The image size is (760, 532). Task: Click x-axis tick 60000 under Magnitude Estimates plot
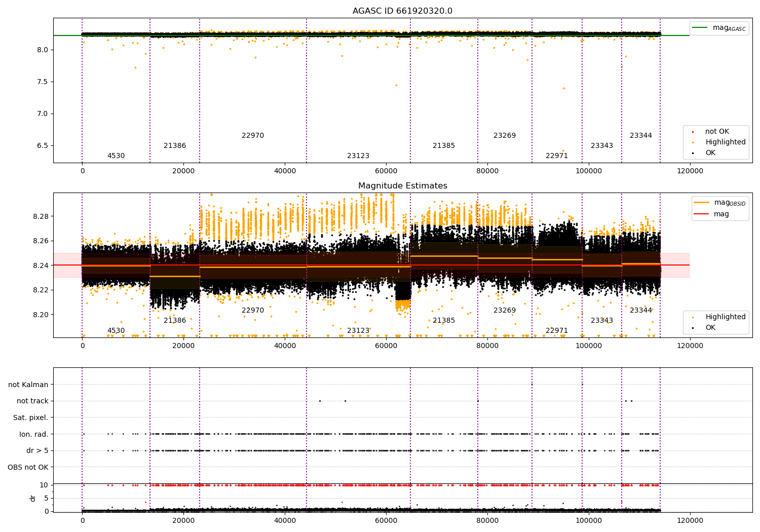coord(386,346)
